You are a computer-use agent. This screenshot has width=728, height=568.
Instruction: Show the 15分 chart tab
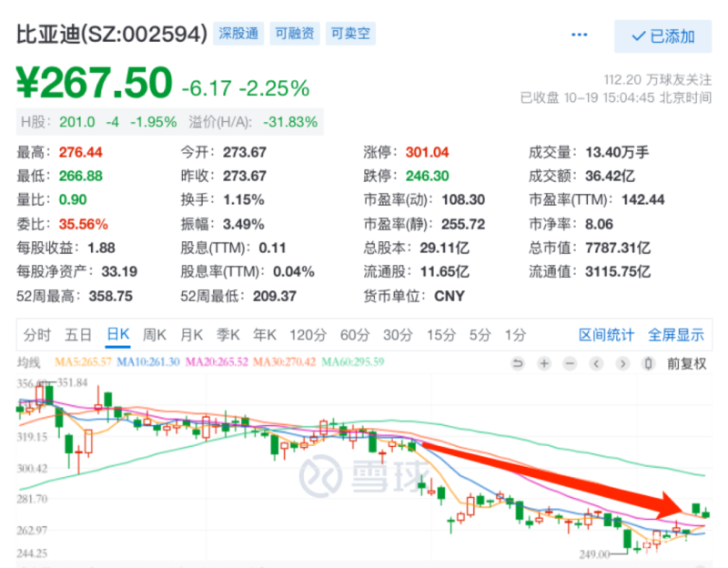441,335
